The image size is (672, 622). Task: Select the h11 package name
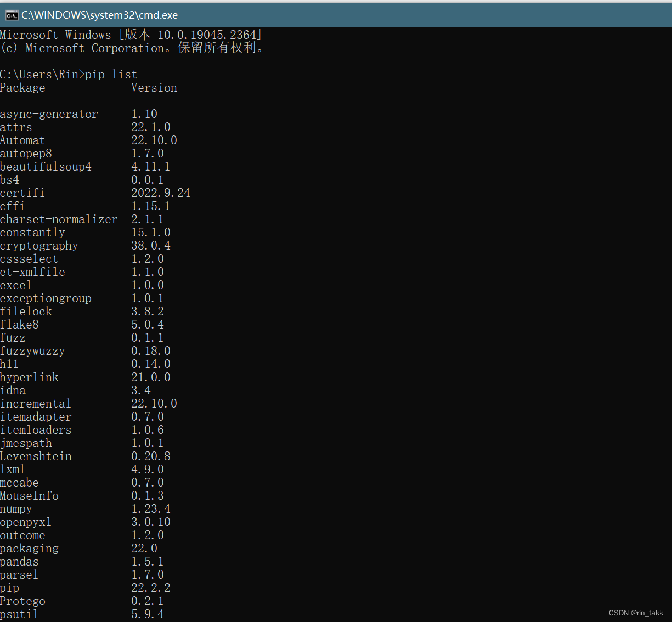coord(9,364)
